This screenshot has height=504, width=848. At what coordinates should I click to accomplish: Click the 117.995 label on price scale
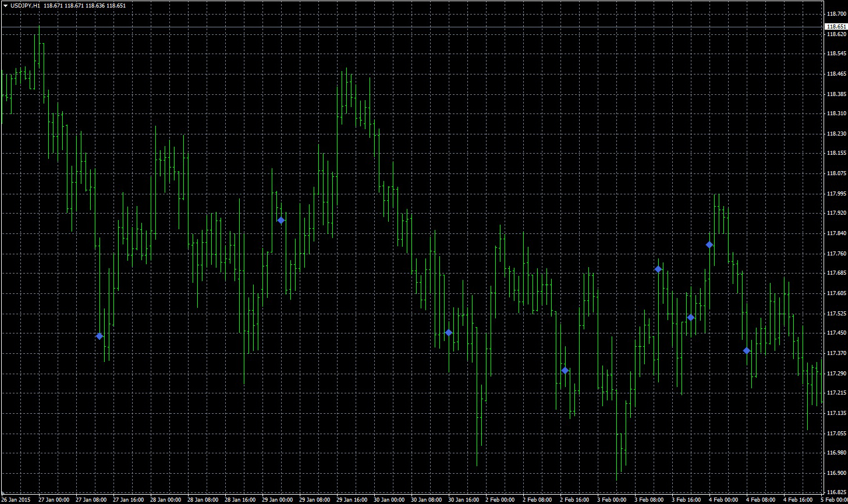pyautogui.click(x=836, y=194)
